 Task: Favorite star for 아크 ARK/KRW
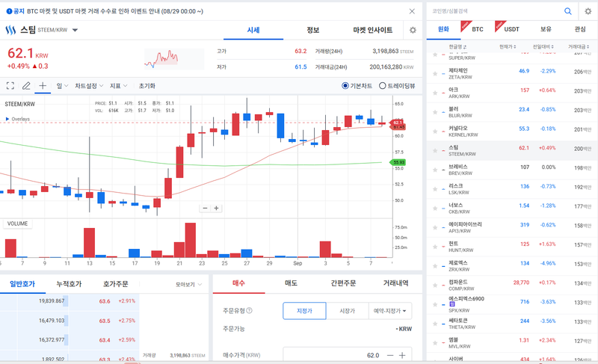(x=435, y=93)
